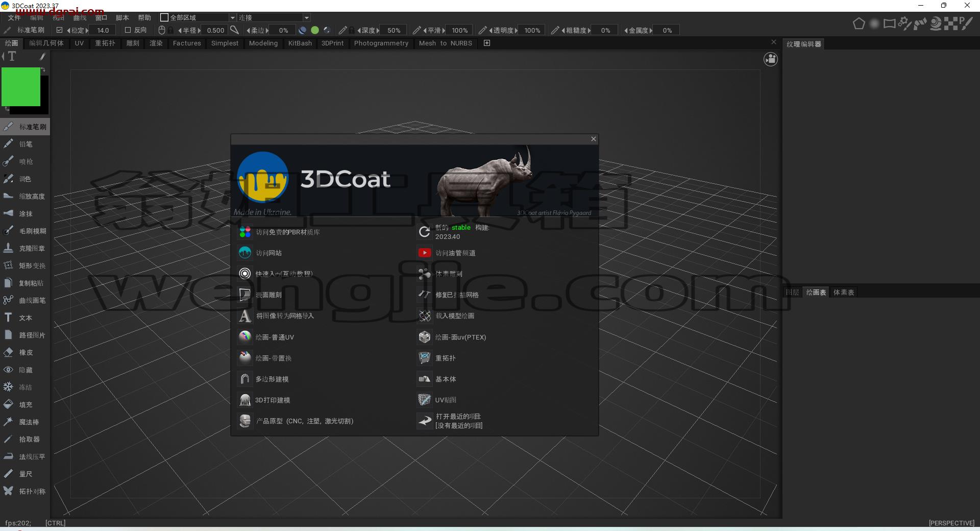Decrease 柔边 soft edge with left arrow

tap(249, 30)
